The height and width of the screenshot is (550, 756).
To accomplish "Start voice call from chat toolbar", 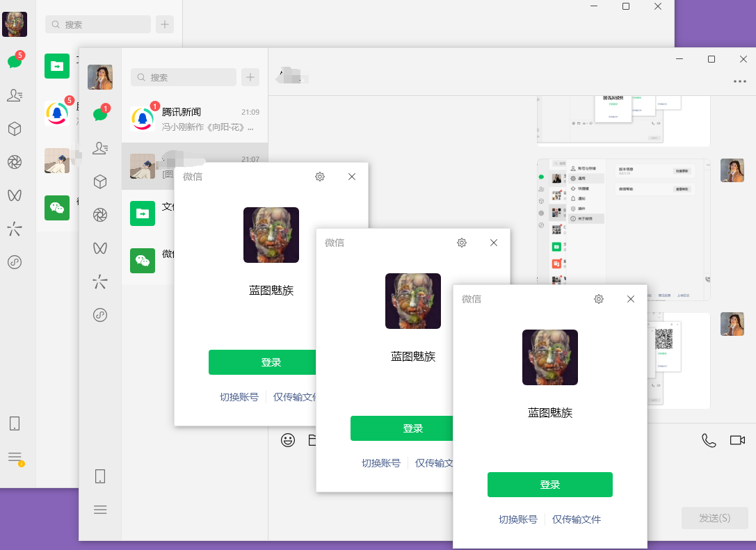I will 709,440.
